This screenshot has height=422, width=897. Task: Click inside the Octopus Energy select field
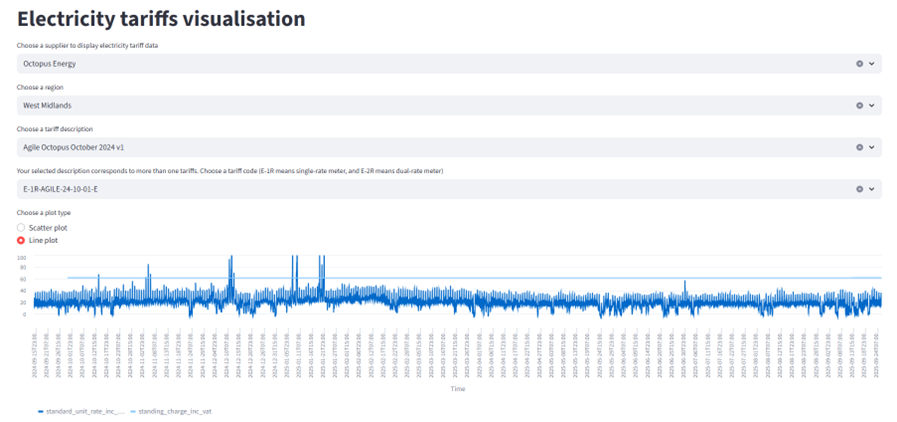coord(400,63)
